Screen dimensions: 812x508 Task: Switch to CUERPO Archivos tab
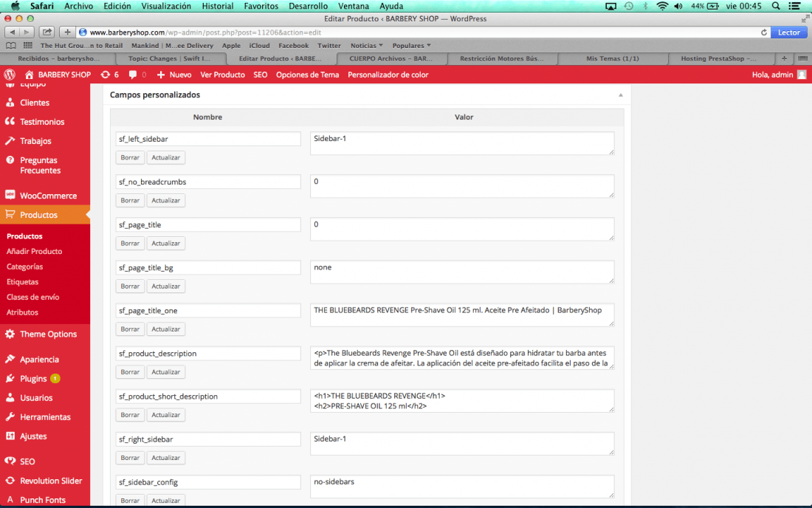(391, 58)
